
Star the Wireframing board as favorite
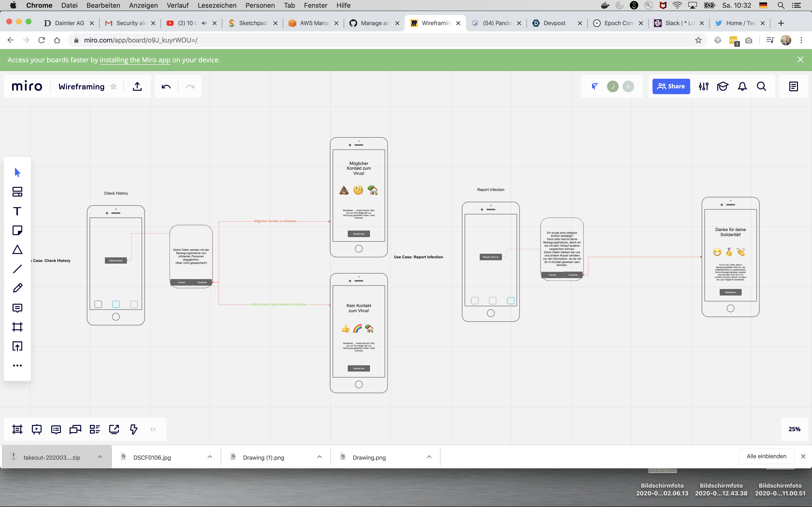[x=114, y=86]
